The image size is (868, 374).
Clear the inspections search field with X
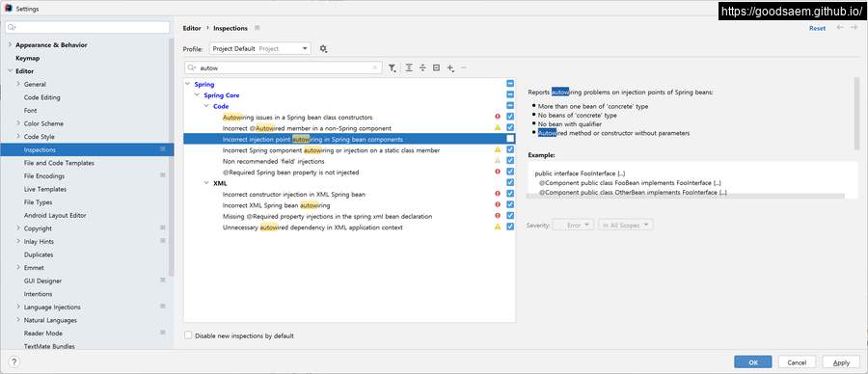pos(375,68)
